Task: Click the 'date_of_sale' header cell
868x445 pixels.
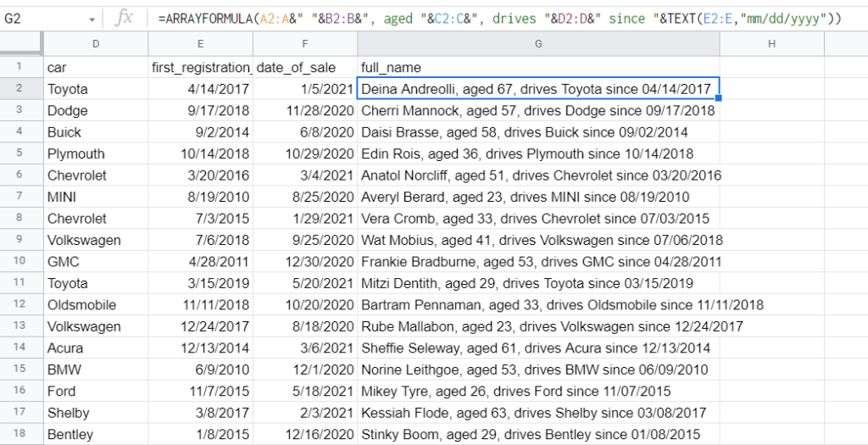Action: [305, 67]
